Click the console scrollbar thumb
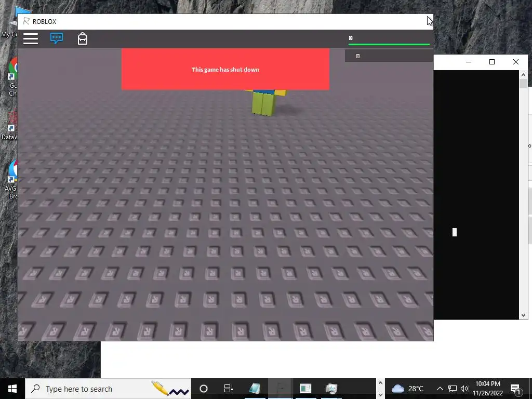This screenshot has height=399, width=532. (523, 84)
